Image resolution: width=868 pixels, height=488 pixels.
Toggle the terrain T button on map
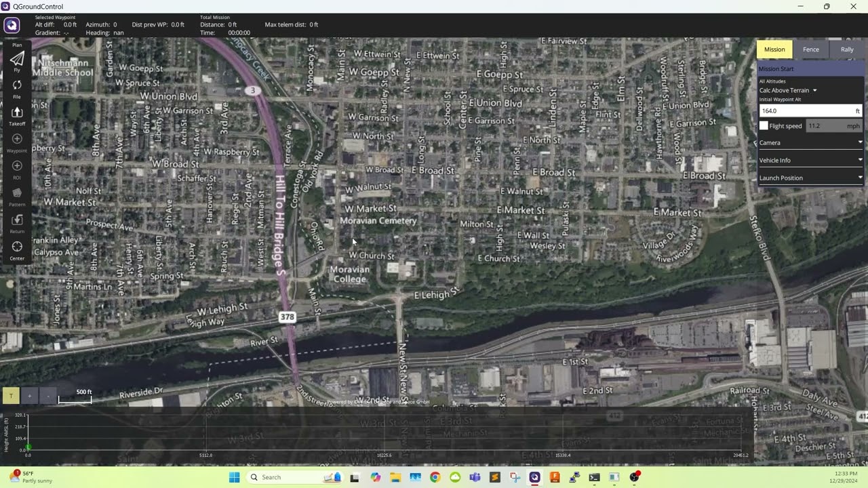[x=11, y=396]
